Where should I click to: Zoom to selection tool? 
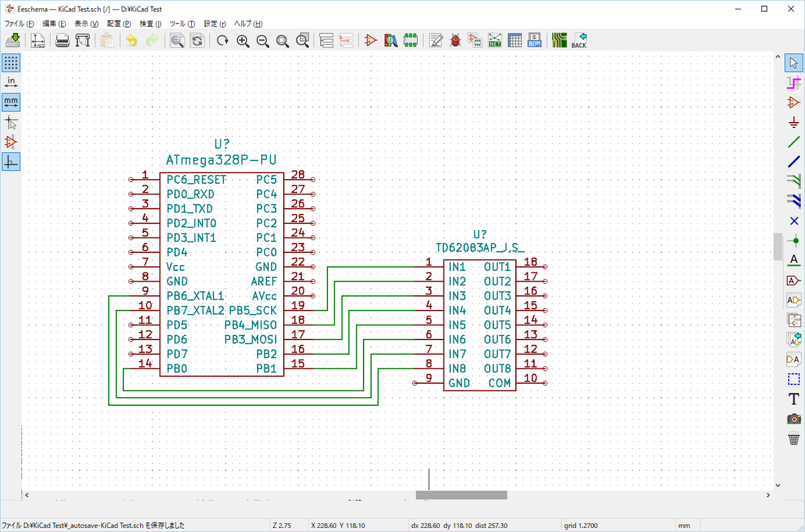click(x=303, y=40)
